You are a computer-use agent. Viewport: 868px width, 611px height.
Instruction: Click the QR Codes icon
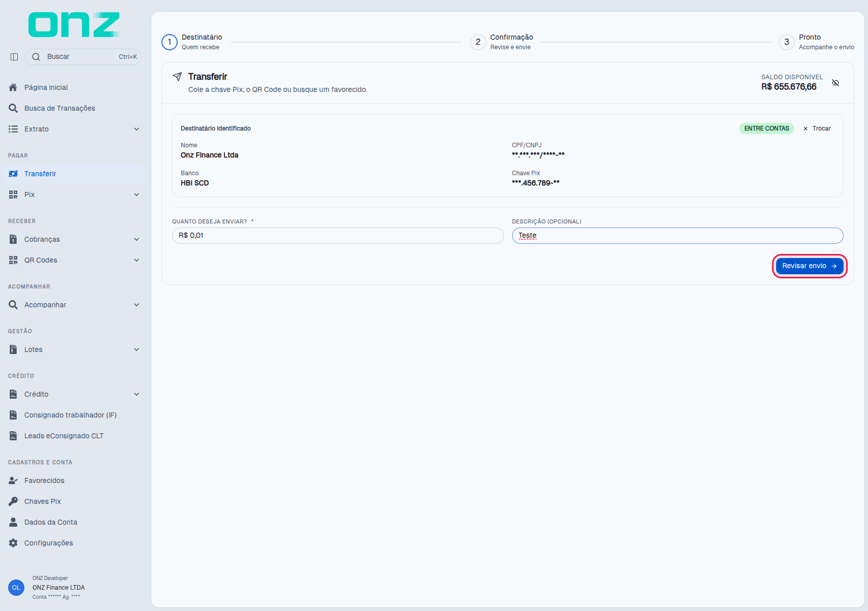(13, 260)
